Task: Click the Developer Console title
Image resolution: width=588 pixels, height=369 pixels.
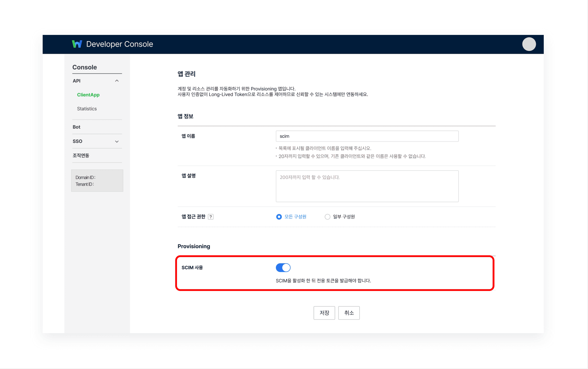Action: point(120,44)
